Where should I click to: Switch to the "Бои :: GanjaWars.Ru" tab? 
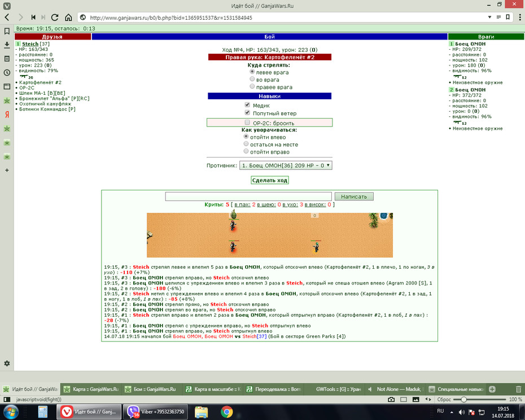[x=152, y=389]
